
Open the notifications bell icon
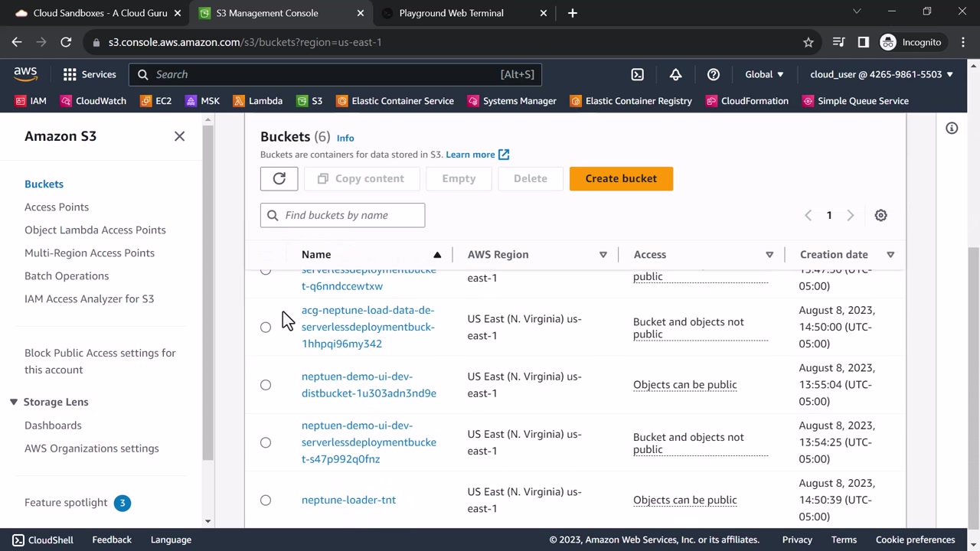point(675,74)
